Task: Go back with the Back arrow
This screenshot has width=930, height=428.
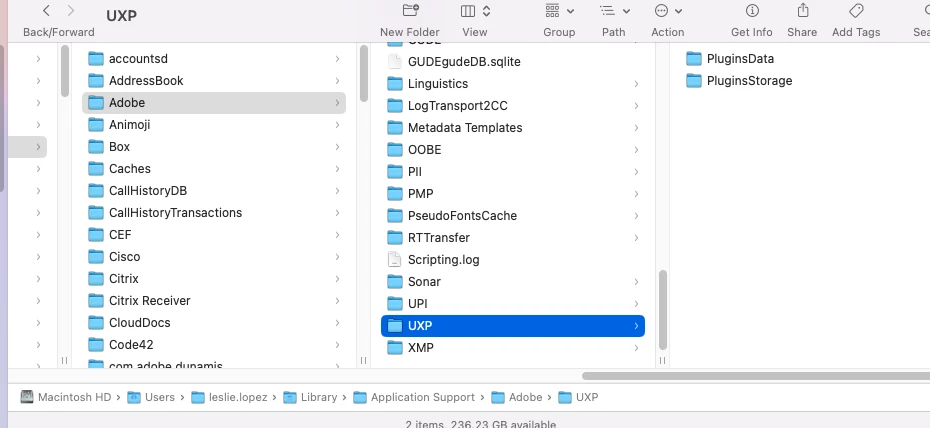Action: [x=46, y=11]
